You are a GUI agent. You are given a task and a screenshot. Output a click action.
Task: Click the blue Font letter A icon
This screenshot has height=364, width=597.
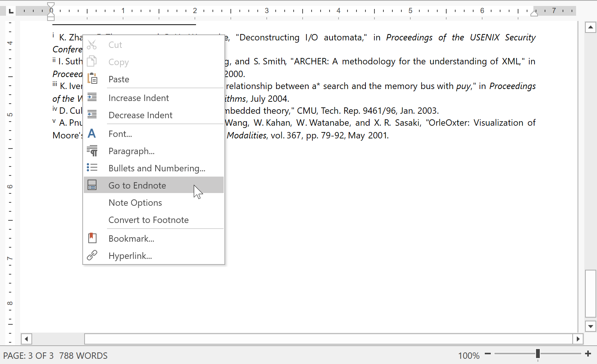pos(92,134)
